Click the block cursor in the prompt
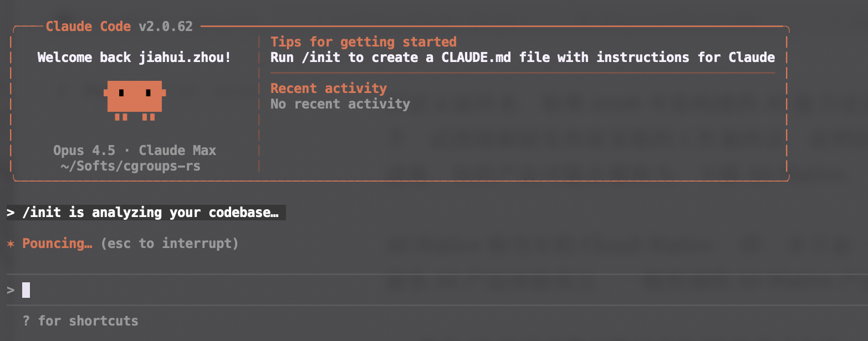Image resolution: width=868 pixels, height=341 pixels. pos(26,290)
